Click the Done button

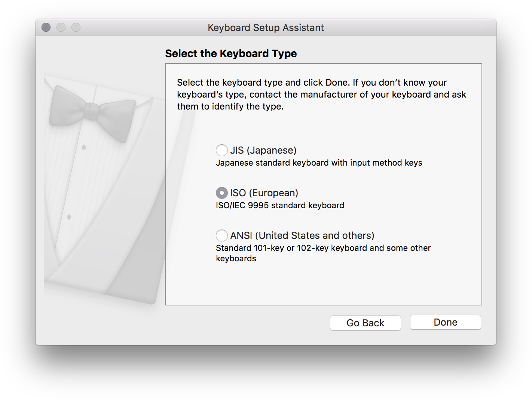[x=445, y=322]
